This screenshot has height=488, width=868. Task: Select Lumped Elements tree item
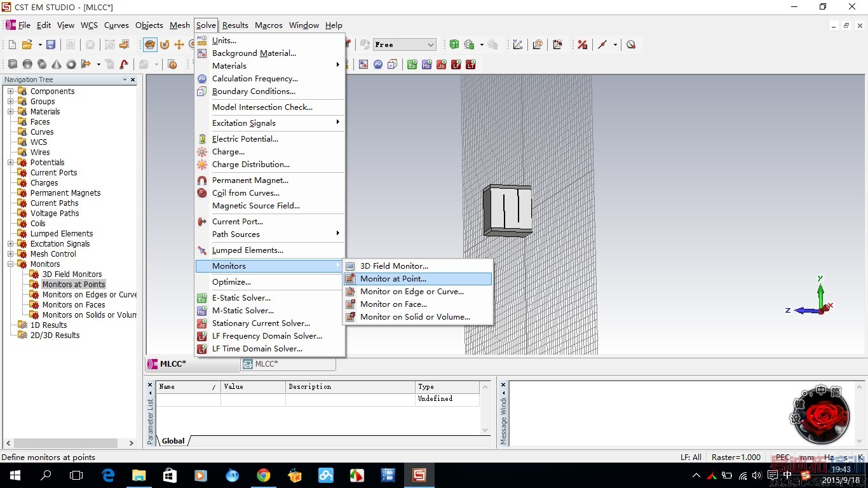pyautogui.click(x=62, y=234)
